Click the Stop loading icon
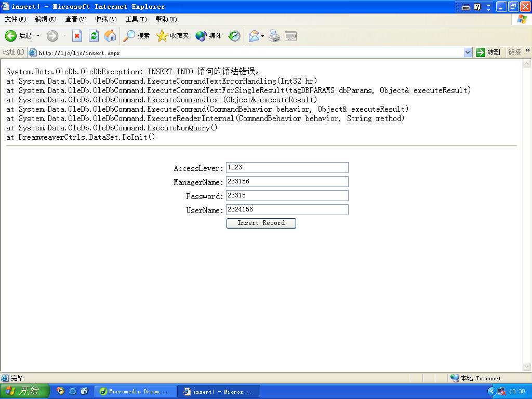The image size is (532, 399). (x=77, y=36)
